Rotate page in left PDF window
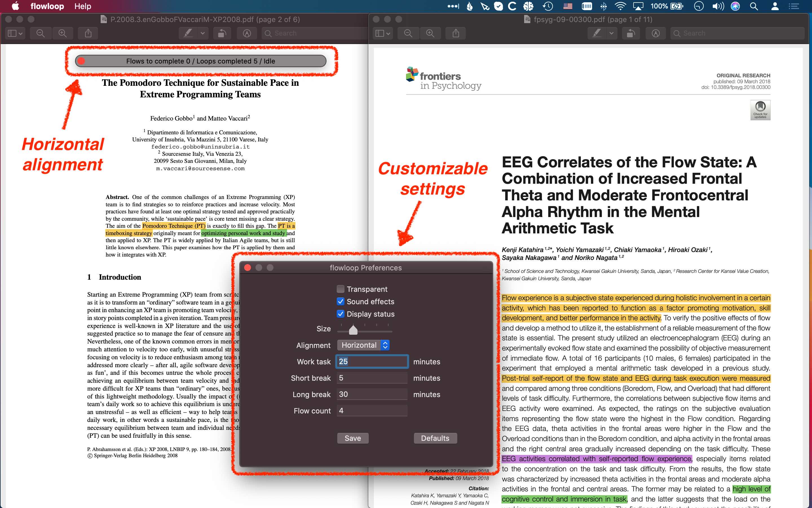 click(222, 33)
